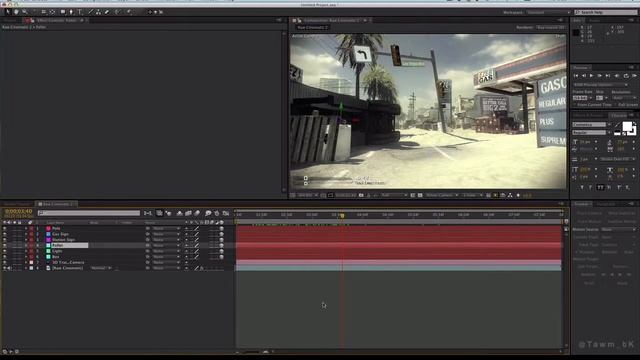Select the Hand tool
This screenshot has width=640, height=360.
pyautogui.click(x=16, y=12)
